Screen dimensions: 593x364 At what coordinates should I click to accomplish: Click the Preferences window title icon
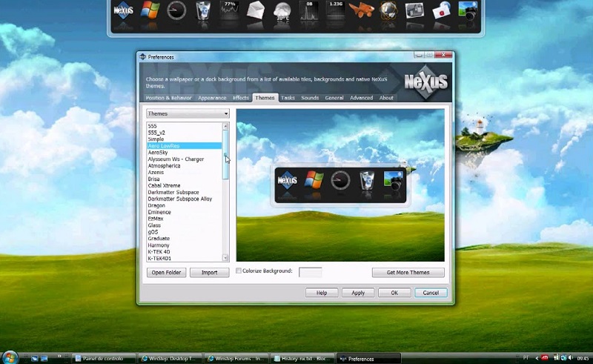(142, 57)
